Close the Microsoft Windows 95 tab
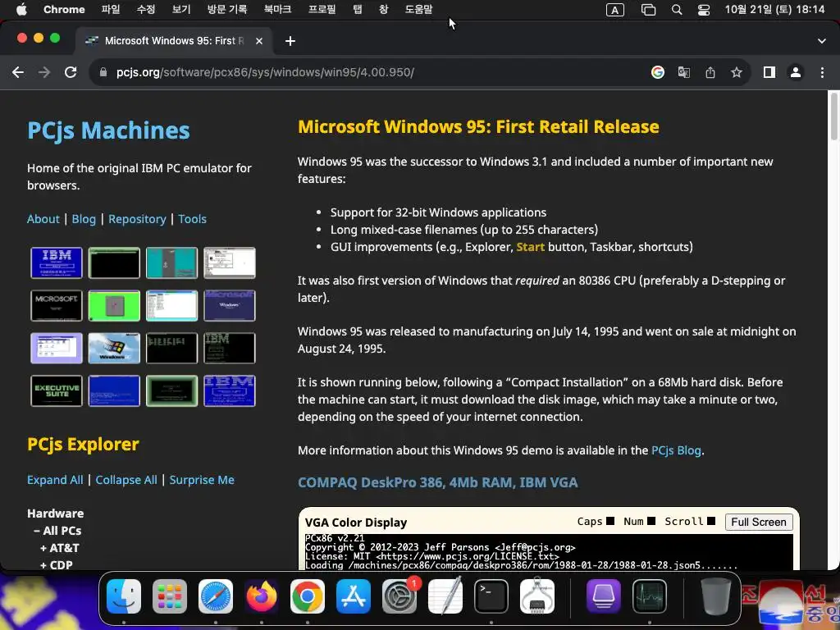Screen dimensions: 840x630 [259, 41]
